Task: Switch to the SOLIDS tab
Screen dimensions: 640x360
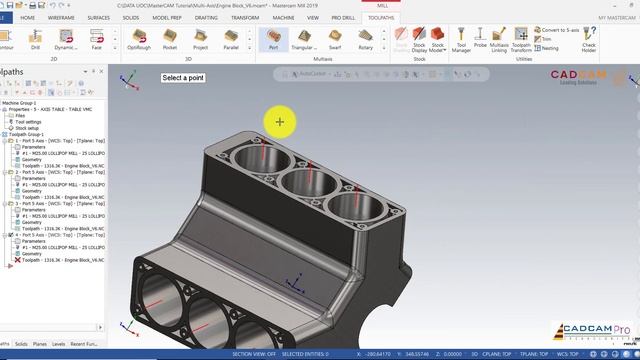Action: pos(131,18)
